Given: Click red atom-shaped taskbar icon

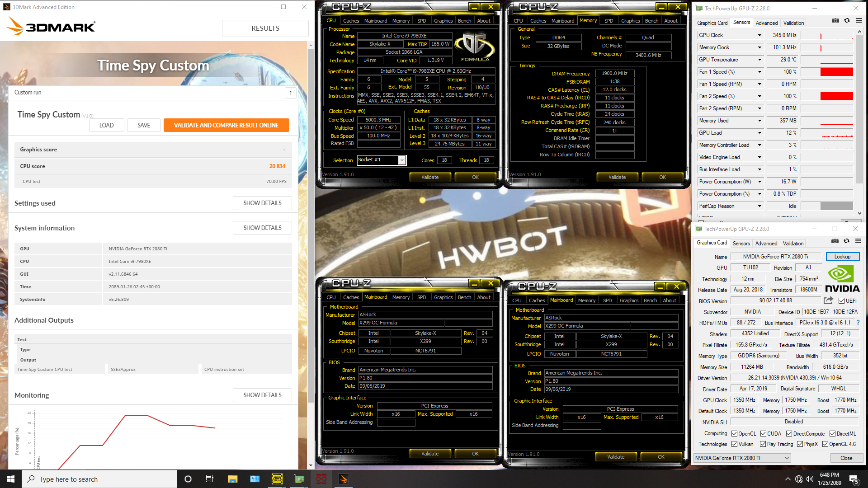Looking at the screenshot, I should [321, 479].
